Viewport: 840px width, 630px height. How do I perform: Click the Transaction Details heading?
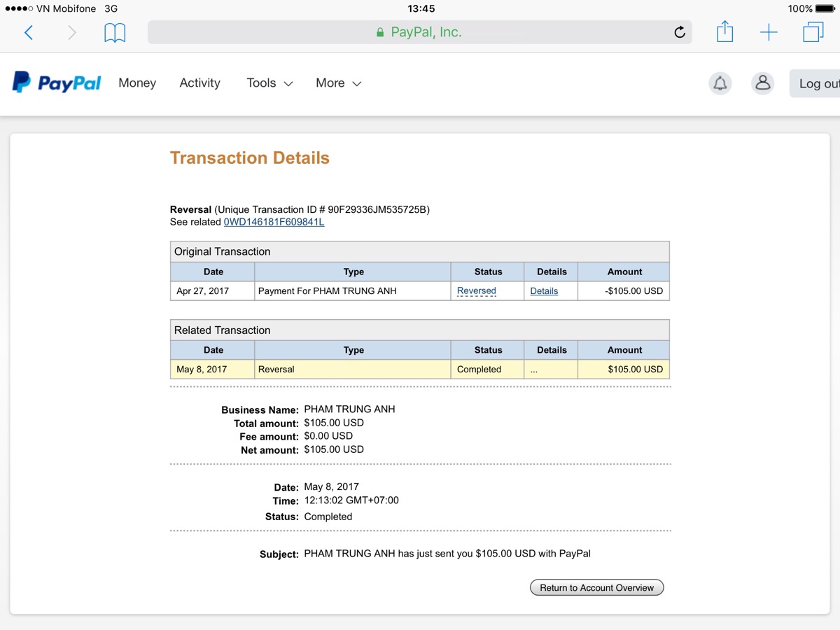249,158
